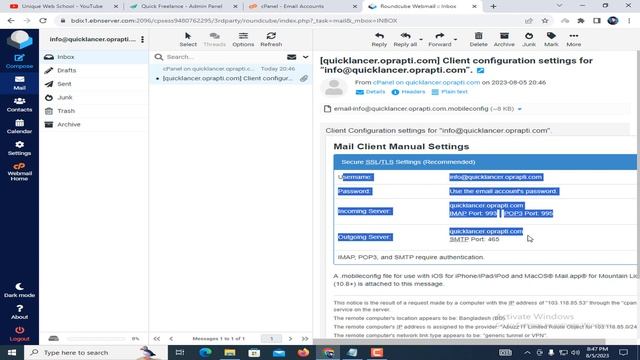Open the Mail section in sidebar
Image resolution: width=640 pixels, height=360 pixels.
tap(19, 83)
